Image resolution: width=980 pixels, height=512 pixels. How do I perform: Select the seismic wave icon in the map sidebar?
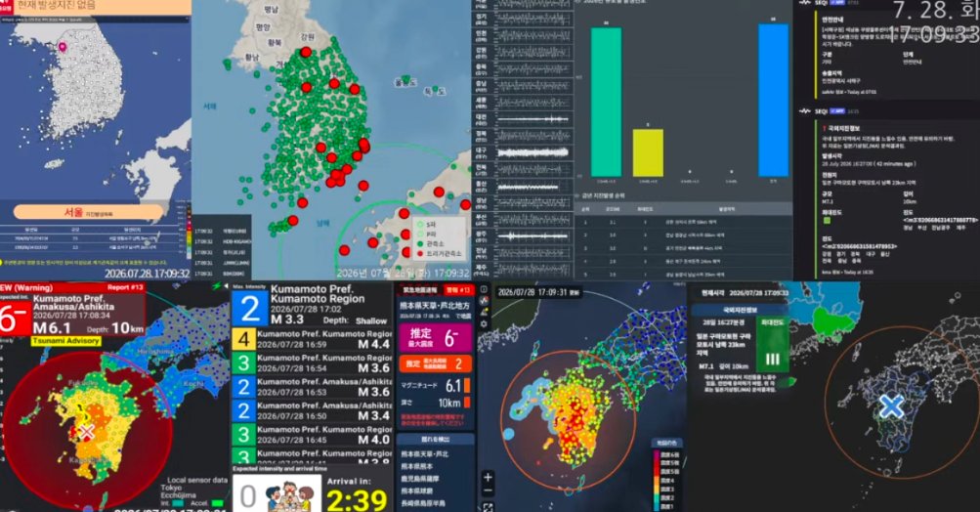pyautogui.click(x=485, y=301)
